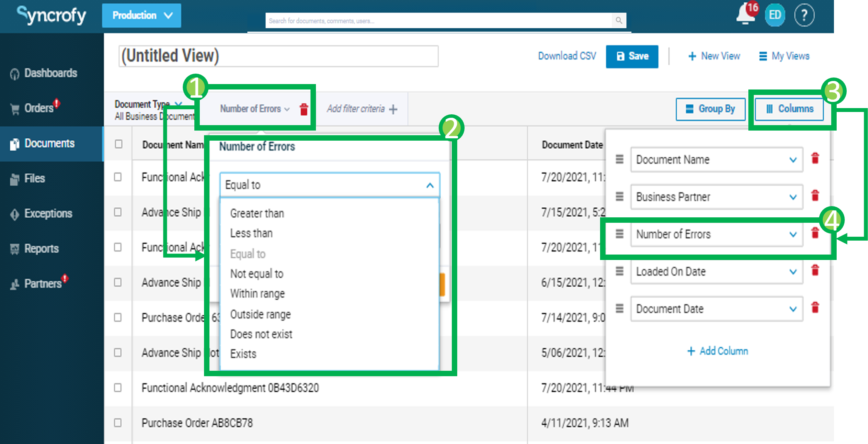The height and width of the screenshot is (444, 868).
Task: Click Download CSV link
Action: coord(567,56)
